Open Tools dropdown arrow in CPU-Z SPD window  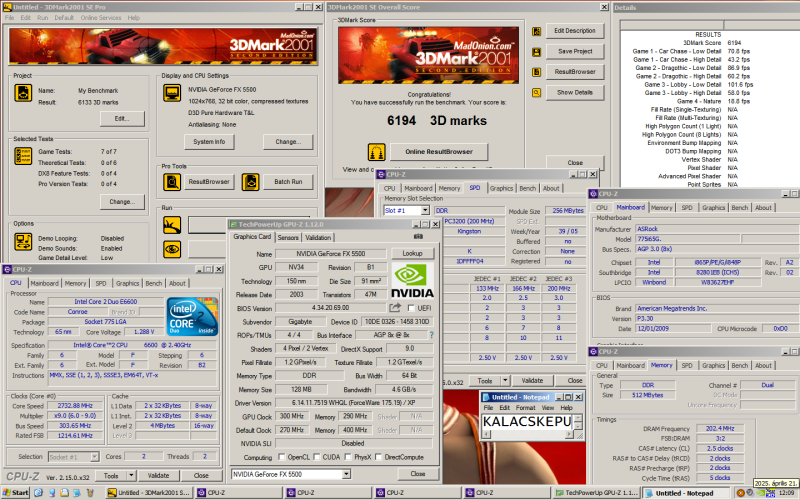coord(505,381)
